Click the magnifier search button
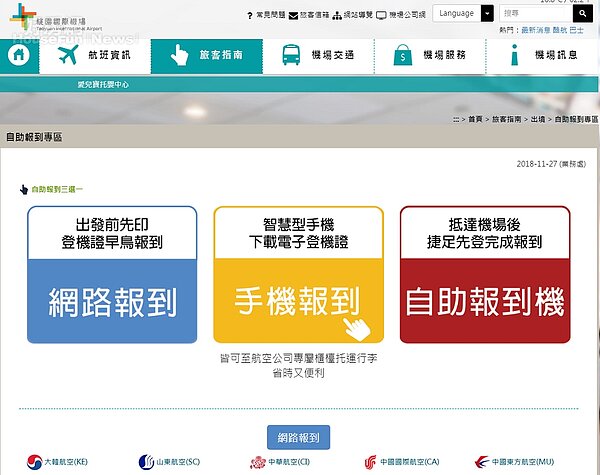Screen dimensions: 600x475 coord(583,13)
